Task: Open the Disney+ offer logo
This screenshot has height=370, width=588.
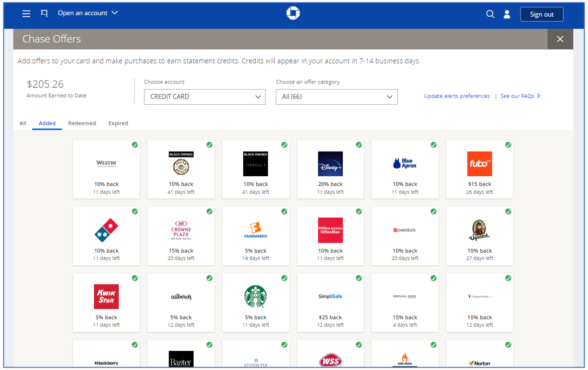Action: tap(330, 164)
